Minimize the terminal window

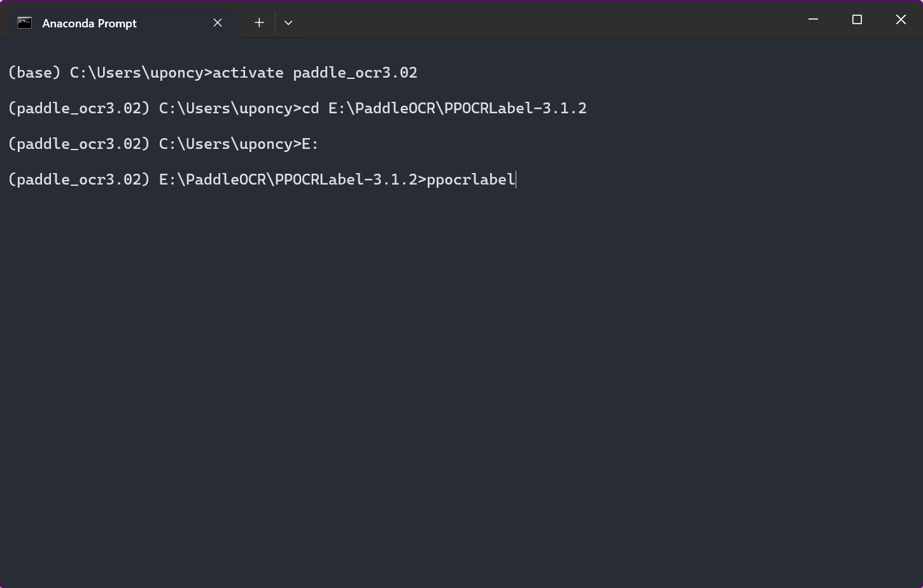click(813, 20)
